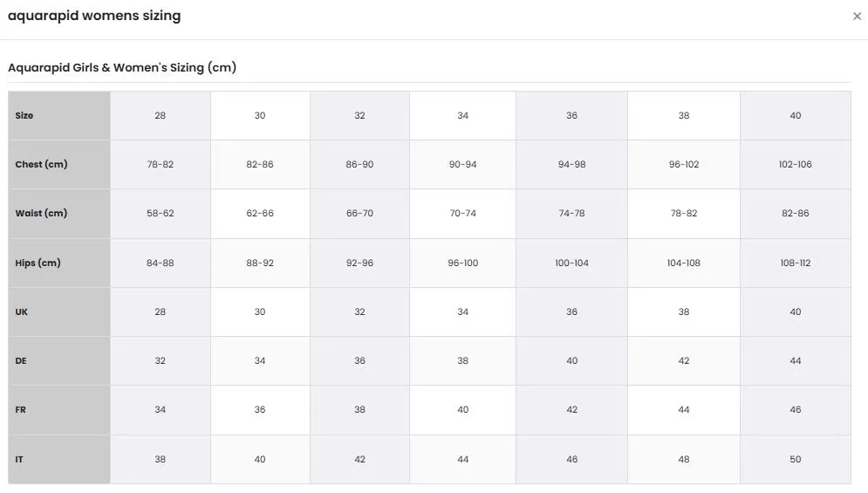
Task: Click size 30 in the Size row
Action: point(260,116)
